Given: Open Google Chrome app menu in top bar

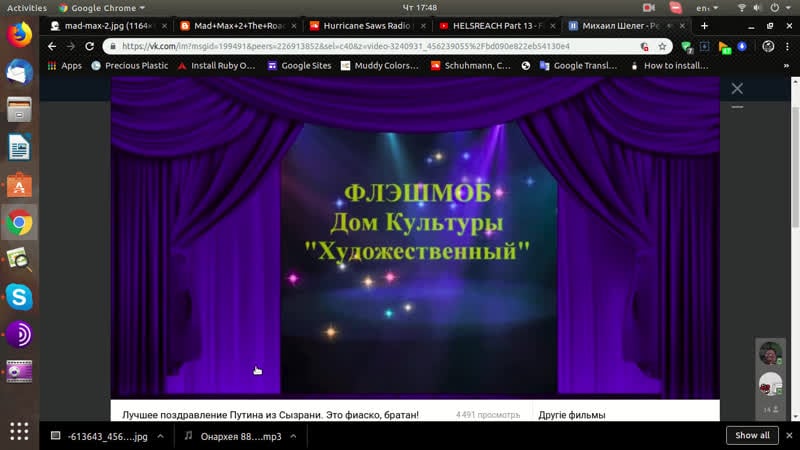Looking at the screenshot, I should (102, 8).
